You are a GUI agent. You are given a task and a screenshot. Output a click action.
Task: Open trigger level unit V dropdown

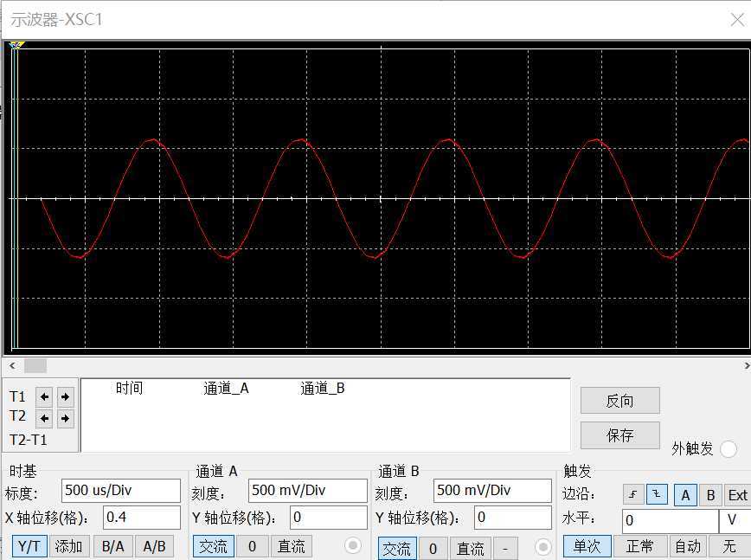735,521
